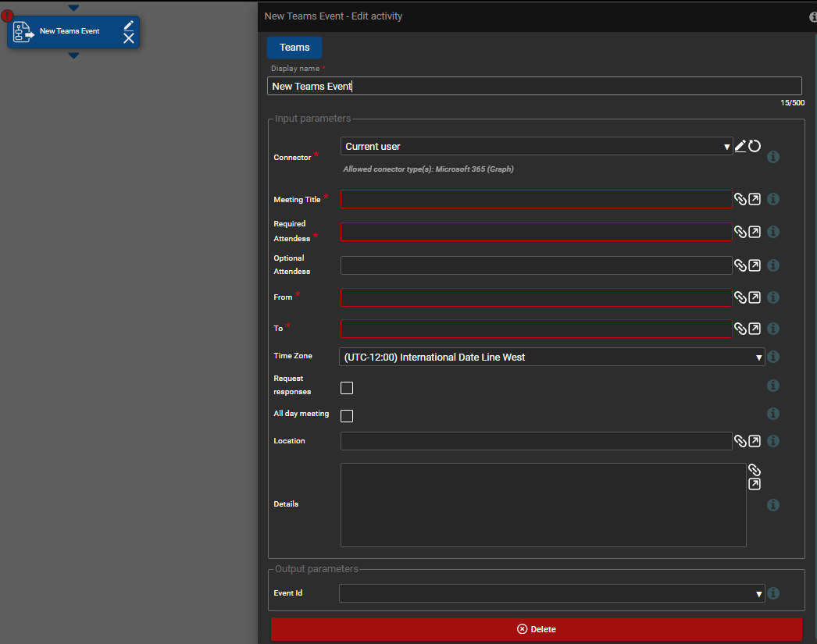Image resolution: width=817 pixels, height=644 pixels.
Task: Tick the All day meeting checkbox
Action: (x=347, y=416)
